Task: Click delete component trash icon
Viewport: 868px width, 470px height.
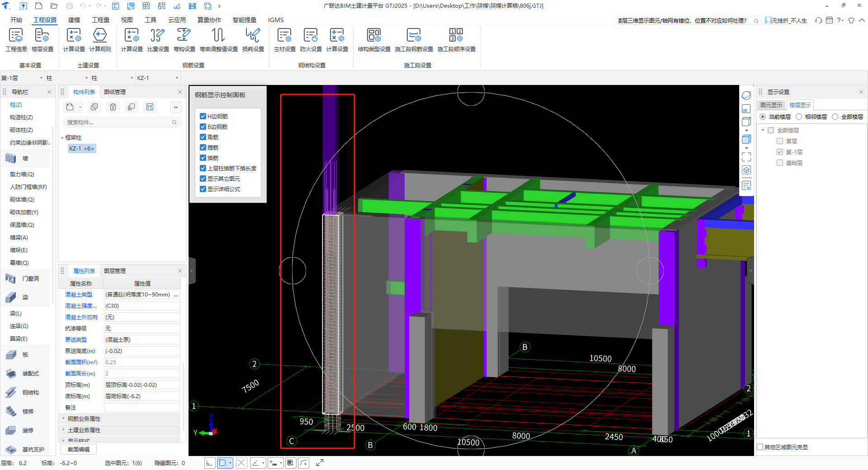Action: [x=113, y=107]
